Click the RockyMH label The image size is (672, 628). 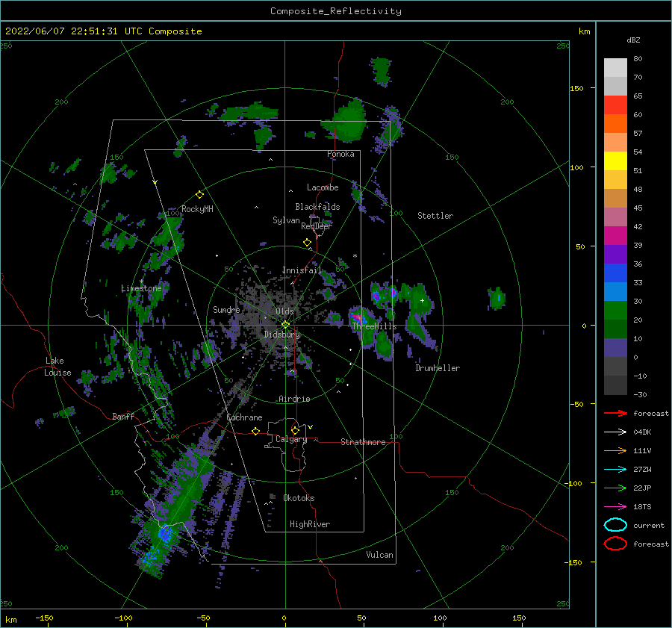click(197, 209)
